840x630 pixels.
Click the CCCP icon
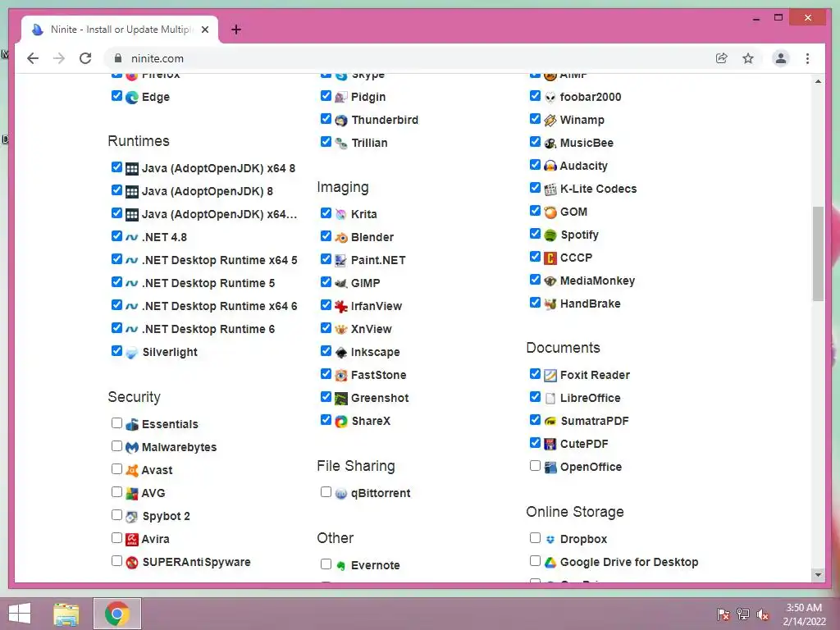click(x=550, y=258)
